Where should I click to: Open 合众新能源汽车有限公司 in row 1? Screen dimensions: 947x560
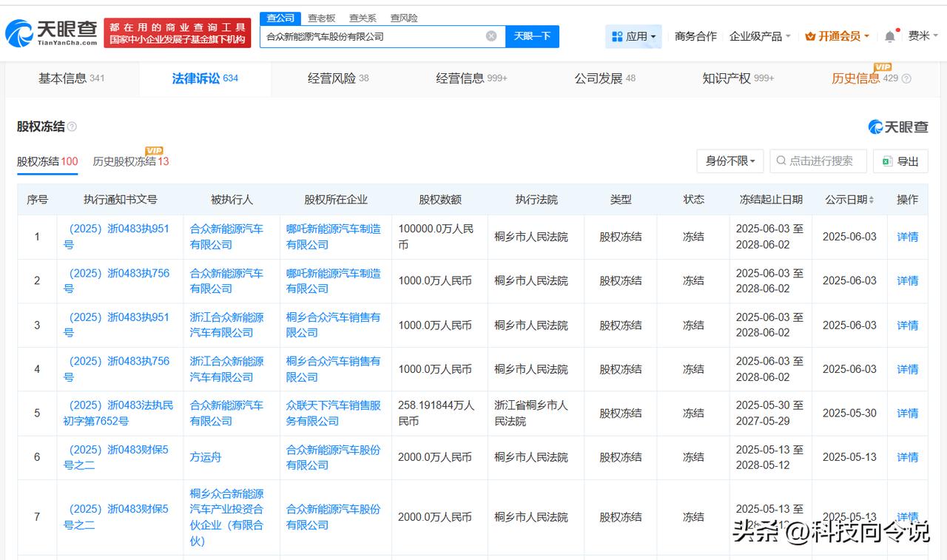tap(226, 237)
